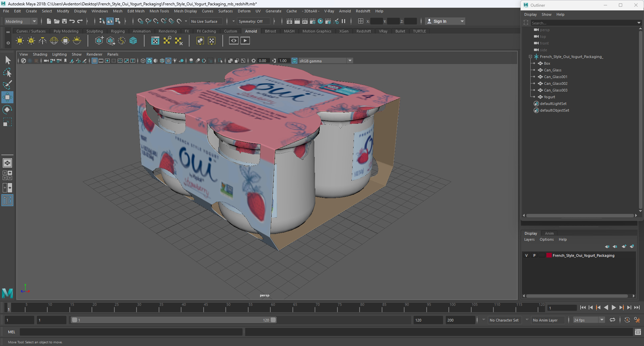The image size is (644, 346).
Task: Click the MEL command input line
Action: point(131,332)
